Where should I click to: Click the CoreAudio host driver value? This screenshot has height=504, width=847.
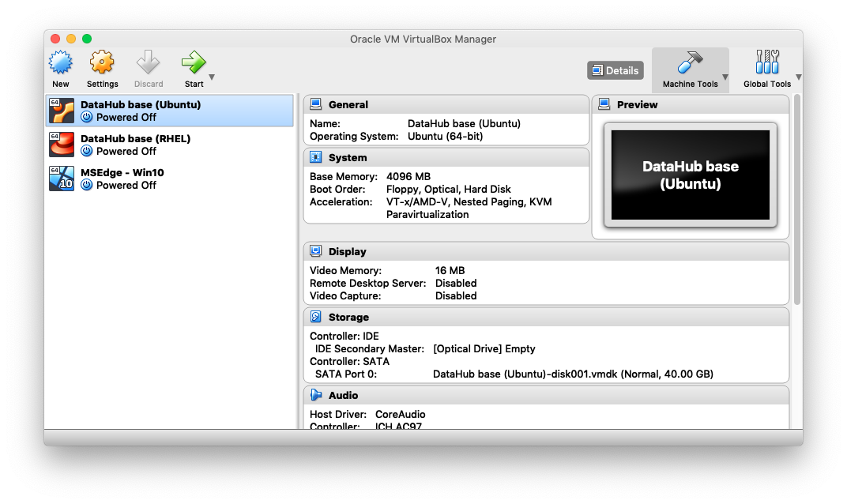(401, 414)
